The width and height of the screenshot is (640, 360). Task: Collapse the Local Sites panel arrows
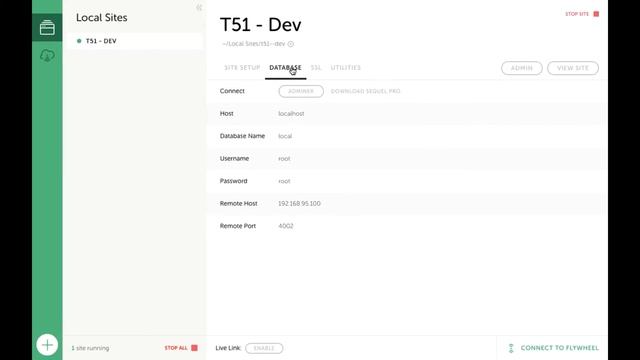[199, 7]
